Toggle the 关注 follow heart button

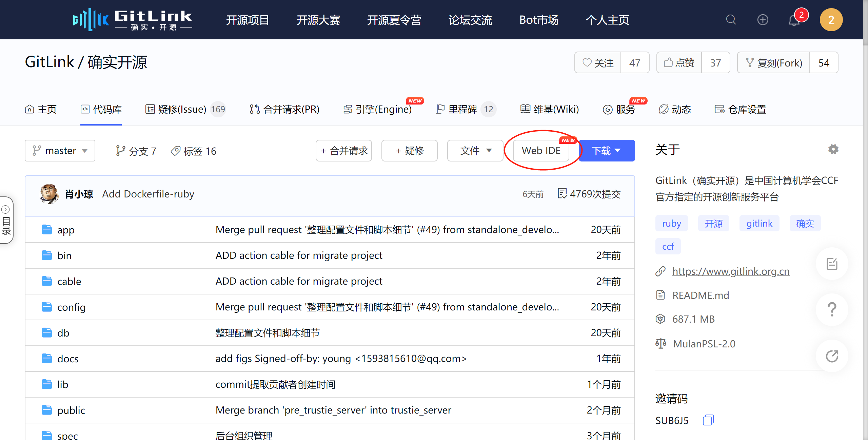click(x=598, y=63)
